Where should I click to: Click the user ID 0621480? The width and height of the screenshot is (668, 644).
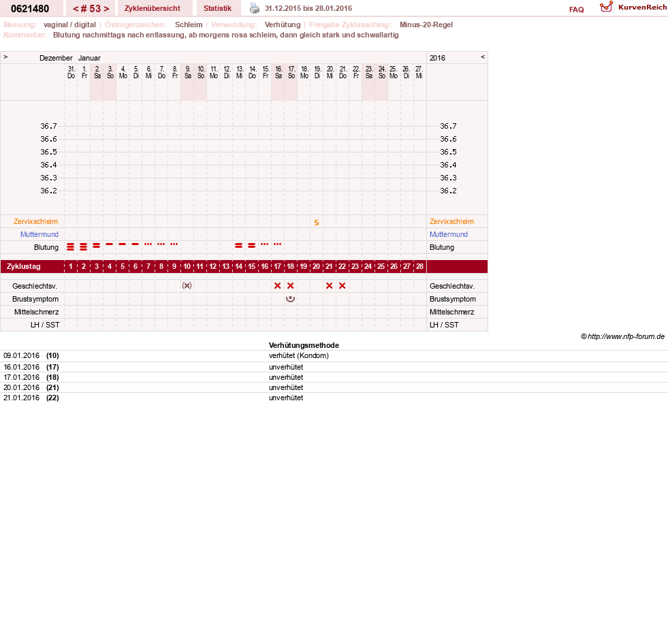[x=30, y=9]
